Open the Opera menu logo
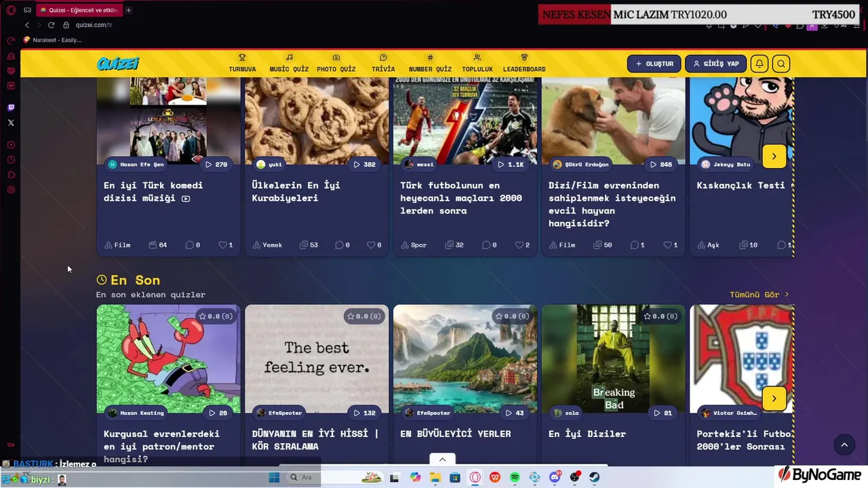 [11, 10]
